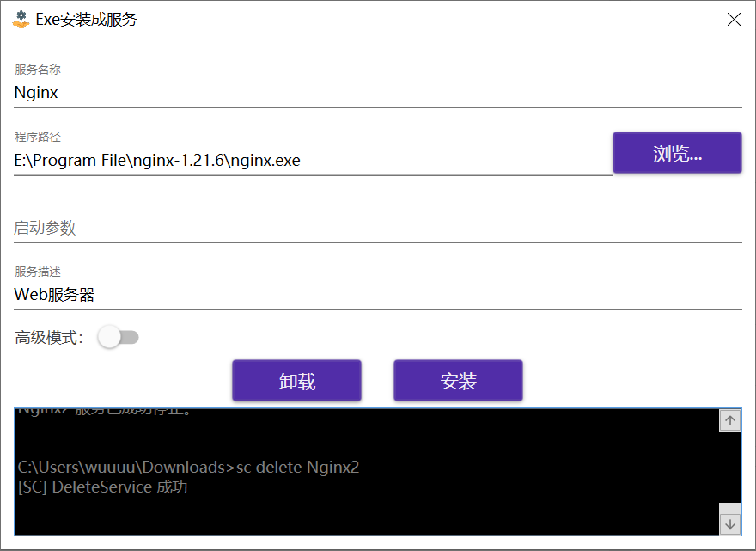Image resolution: width=756 pixels, height=551 pixels.
Task: Click the console line "sc delete Nginx2"
Action: pyautogui.click(x=297, y=468)
